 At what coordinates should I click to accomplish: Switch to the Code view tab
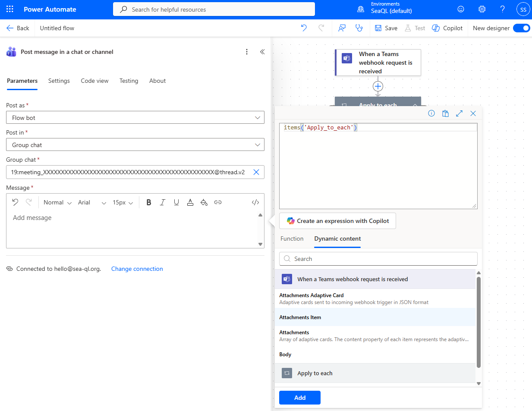point(94,81)
